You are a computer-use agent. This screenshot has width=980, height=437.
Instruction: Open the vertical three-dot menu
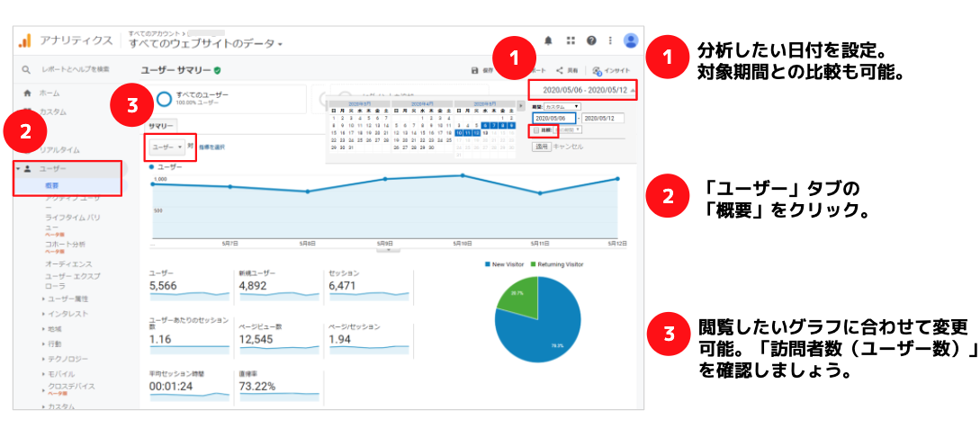pyautogui.click(x=610, y=40)
